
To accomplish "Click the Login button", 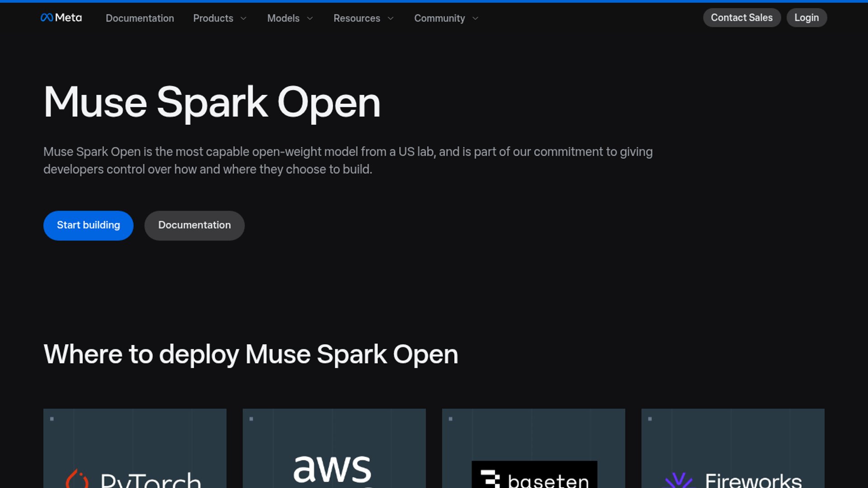I will tap(807, 18).
